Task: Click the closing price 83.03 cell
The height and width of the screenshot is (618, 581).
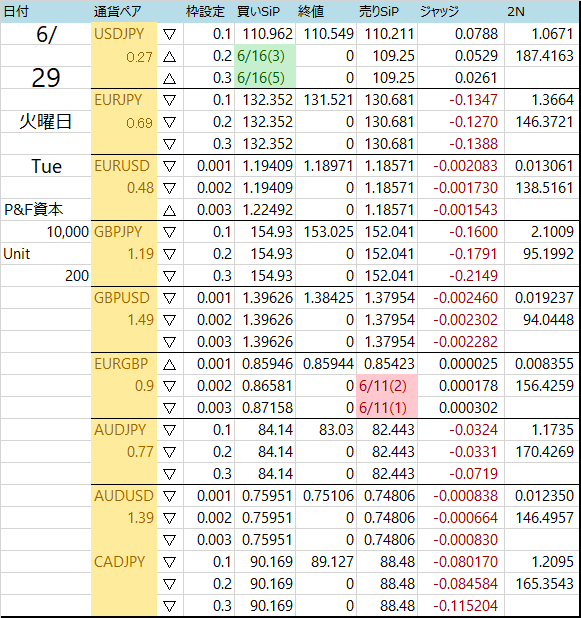Action: pyautogui.click(x=326, y=429)
